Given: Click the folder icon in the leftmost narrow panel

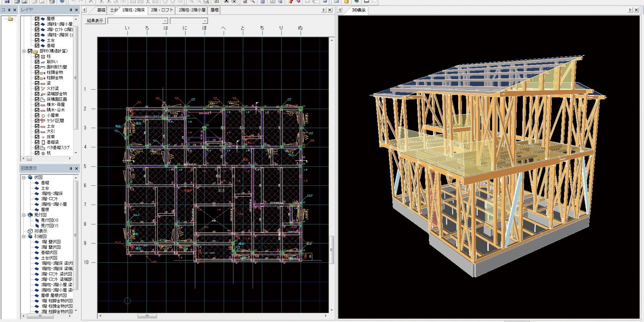Looking at the screenshot, I should (x=10, y=19).
